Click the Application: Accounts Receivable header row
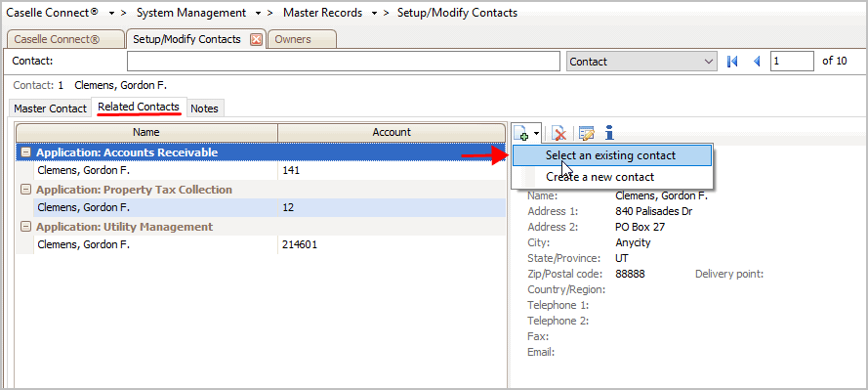Image resolution: width=868 pixels, height=390 pixels. [x=261, y=152]
